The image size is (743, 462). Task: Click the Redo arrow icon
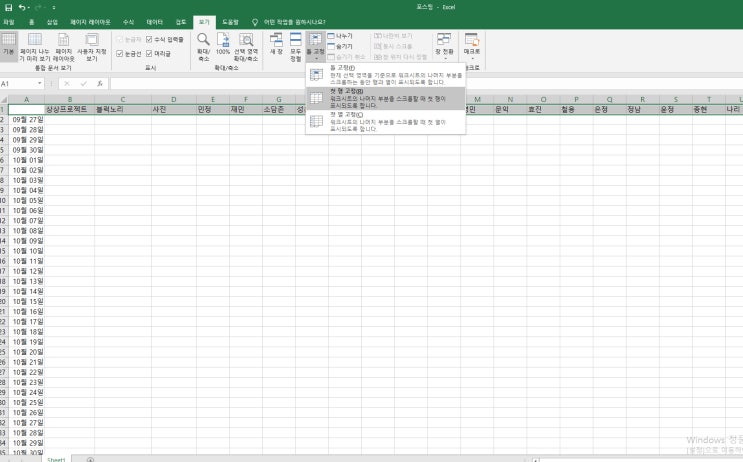click(38, 7)
